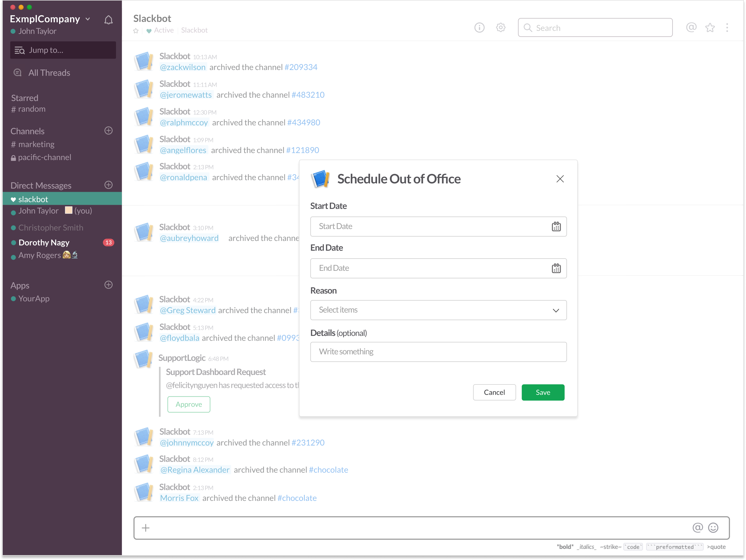
Task: Open the @ralphmccoy mention link
Action: (184, 122)
